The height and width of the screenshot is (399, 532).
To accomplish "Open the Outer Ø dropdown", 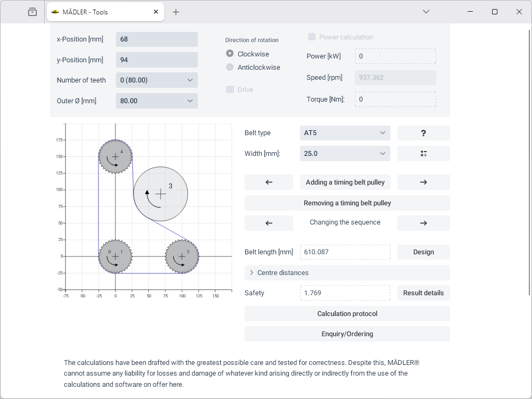I will click(x=157, y=101).
